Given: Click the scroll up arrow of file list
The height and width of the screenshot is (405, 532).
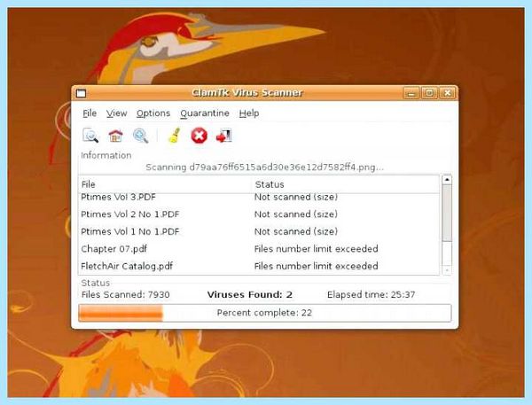Looking at the screenshot, I should [447, 179].
